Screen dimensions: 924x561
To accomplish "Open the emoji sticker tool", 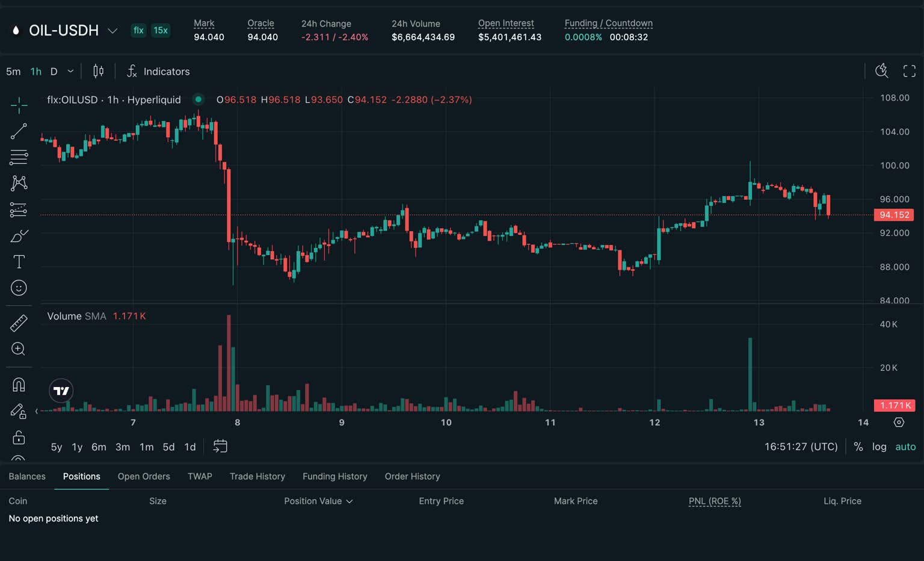I will 19,288.
